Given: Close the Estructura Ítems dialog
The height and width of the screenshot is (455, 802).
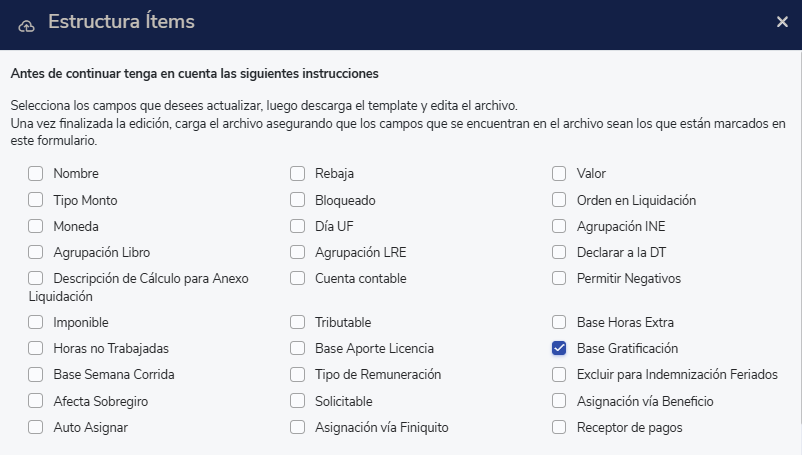Looking at the screenshot, I should [x=782, y=22].
